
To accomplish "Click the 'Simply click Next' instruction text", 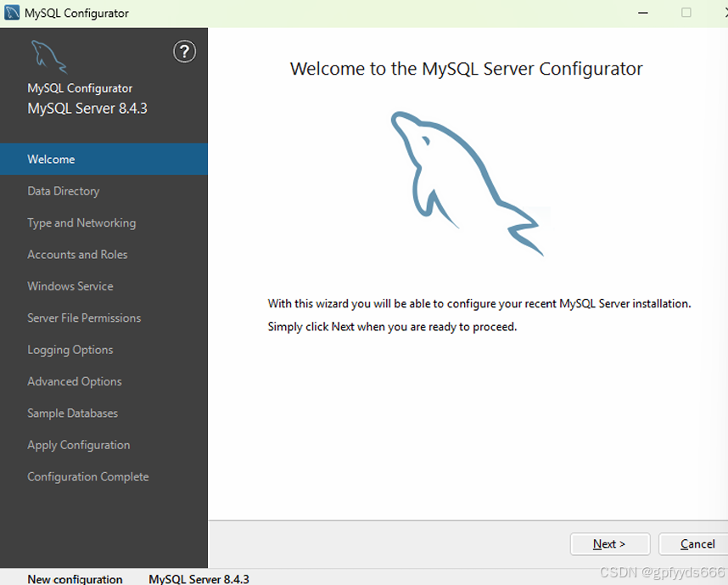I will [x=392, y=327].
